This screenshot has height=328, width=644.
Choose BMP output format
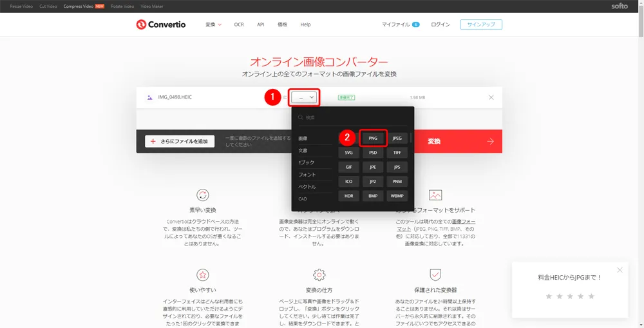(373, 196)
